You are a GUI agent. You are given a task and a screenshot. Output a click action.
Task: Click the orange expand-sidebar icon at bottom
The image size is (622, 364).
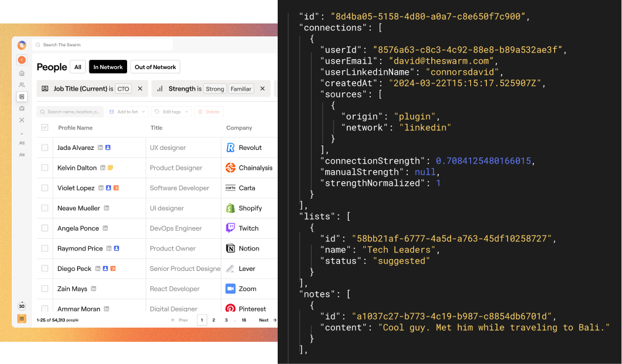pyautogui.click(x=22, y=319)
